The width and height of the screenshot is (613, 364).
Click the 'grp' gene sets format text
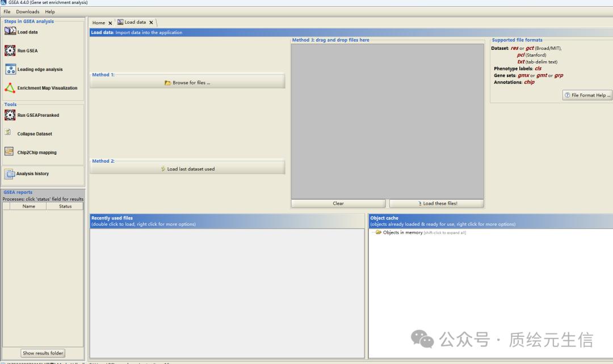tap(559, 75)
